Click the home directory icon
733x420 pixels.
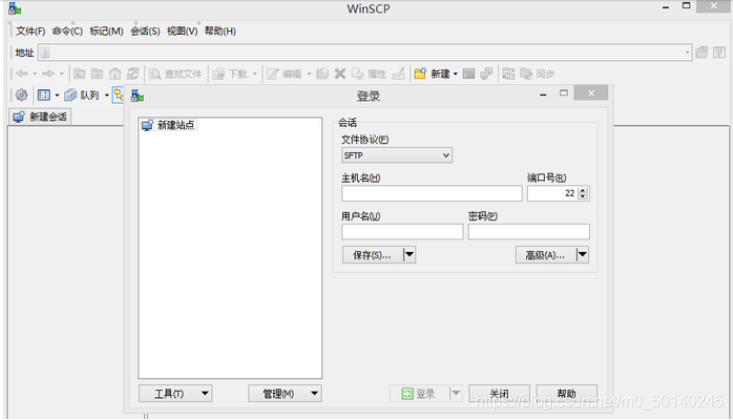click(115, 73)
